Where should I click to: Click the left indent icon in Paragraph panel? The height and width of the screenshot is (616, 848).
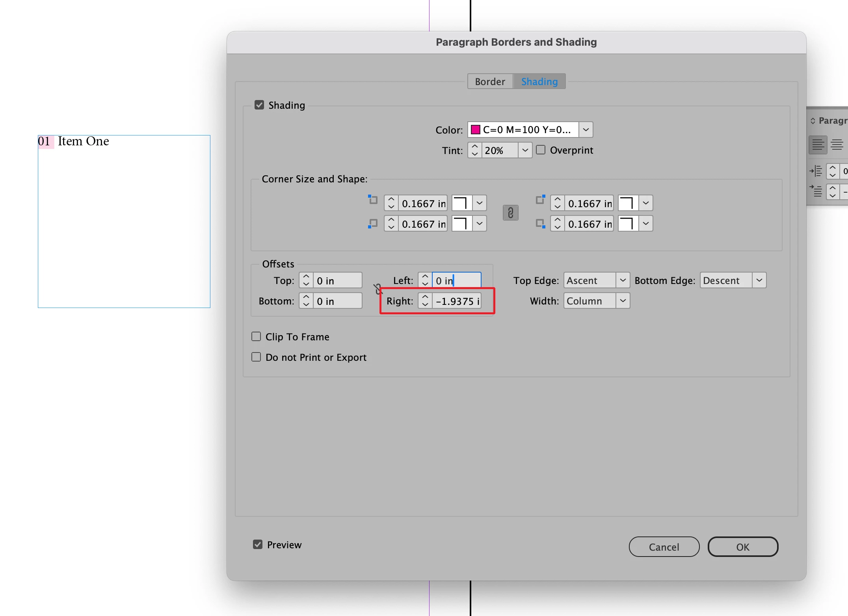(x=816, y=171)
